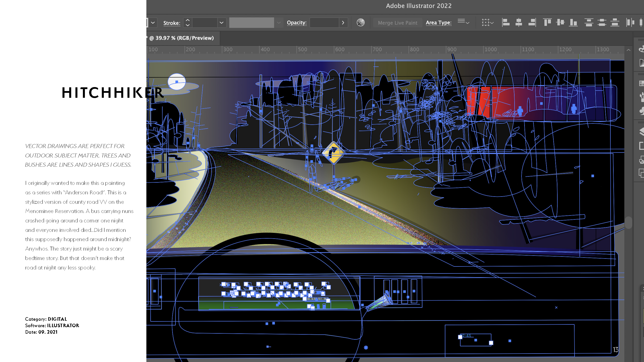Screen dimensions: 644x362
Task: Click Vertical Align Bottom icon
Action: (573, 22)
